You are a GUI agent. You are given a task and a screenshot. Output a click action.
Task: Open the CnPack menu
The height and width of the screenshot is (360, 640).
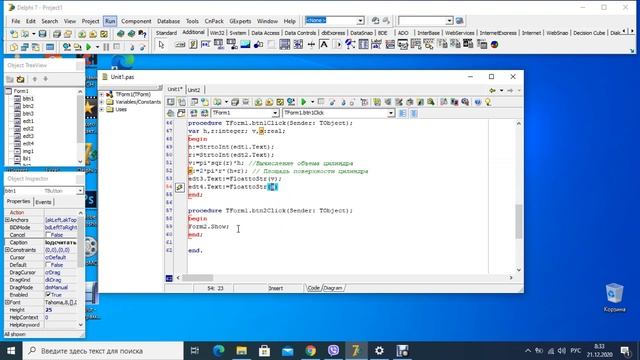(214, 21)
